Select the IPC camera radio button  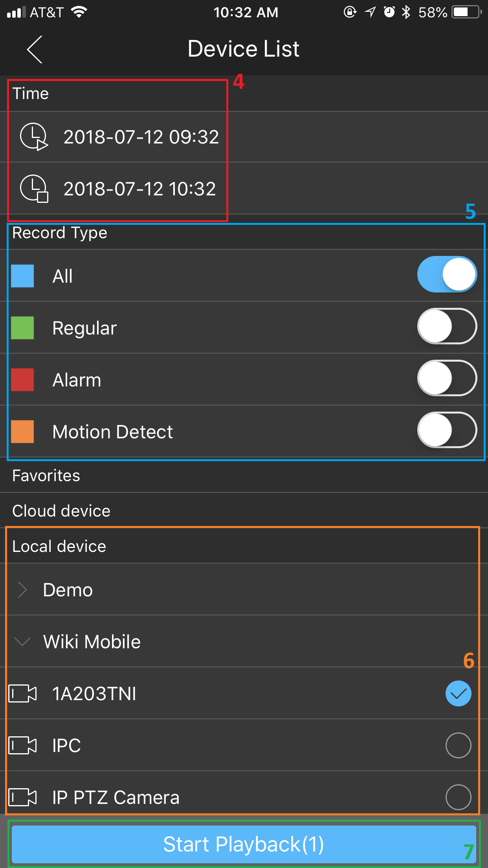coord(458,745)
